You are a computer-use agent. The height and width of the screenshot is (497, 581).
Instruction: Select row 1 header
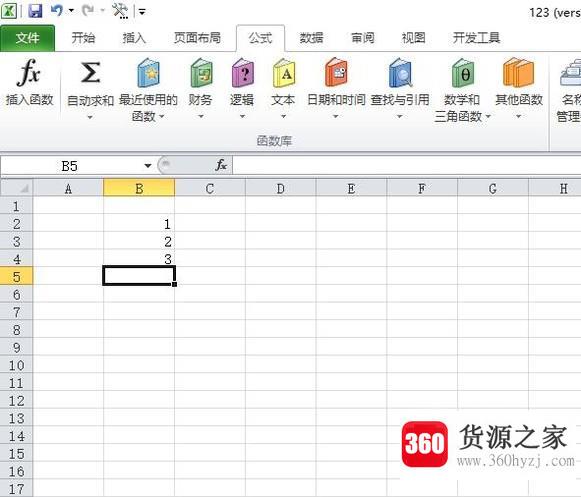click(x=16, y=206)
